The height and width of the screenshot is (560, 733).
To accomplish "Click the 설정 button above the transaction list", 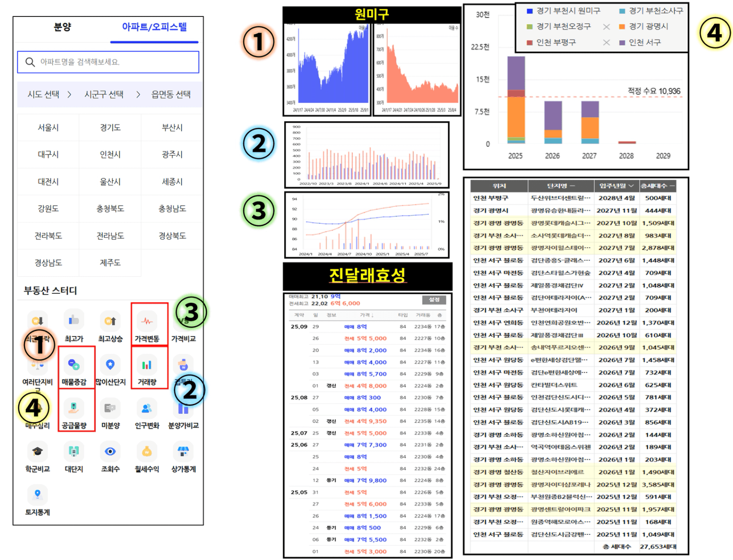I will 434,300.
